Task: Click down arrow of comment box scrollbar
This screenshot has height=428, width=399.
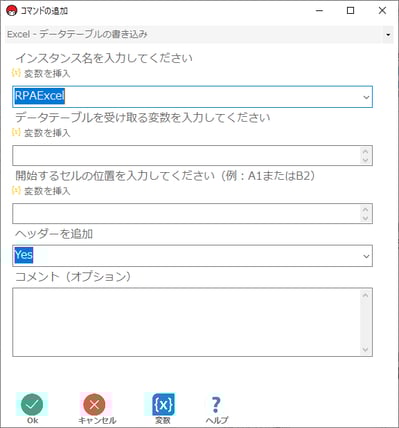Action: tap(366, 349)
